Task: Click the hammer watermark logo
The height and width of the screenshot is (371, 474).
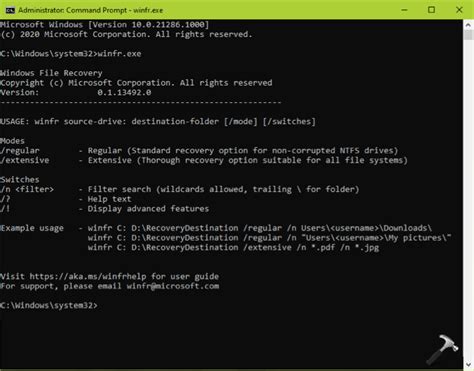Action: pos(443,349)
